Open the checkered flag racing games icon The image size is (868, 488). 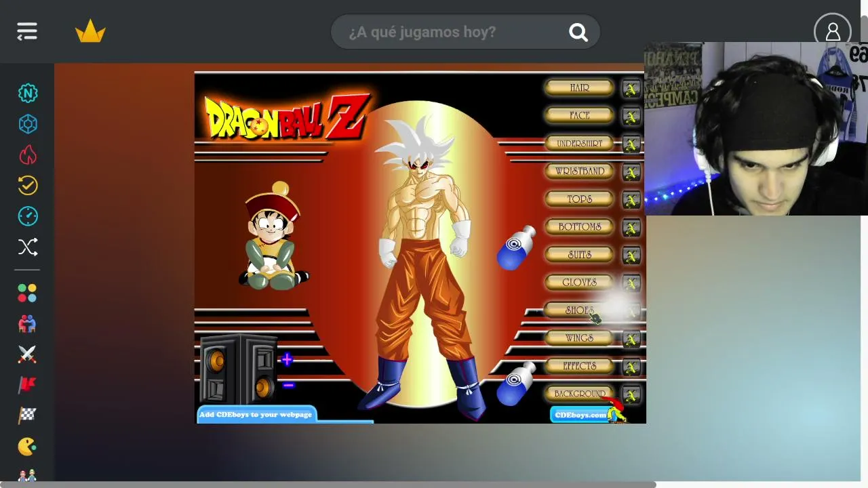(x=27, y=415)
